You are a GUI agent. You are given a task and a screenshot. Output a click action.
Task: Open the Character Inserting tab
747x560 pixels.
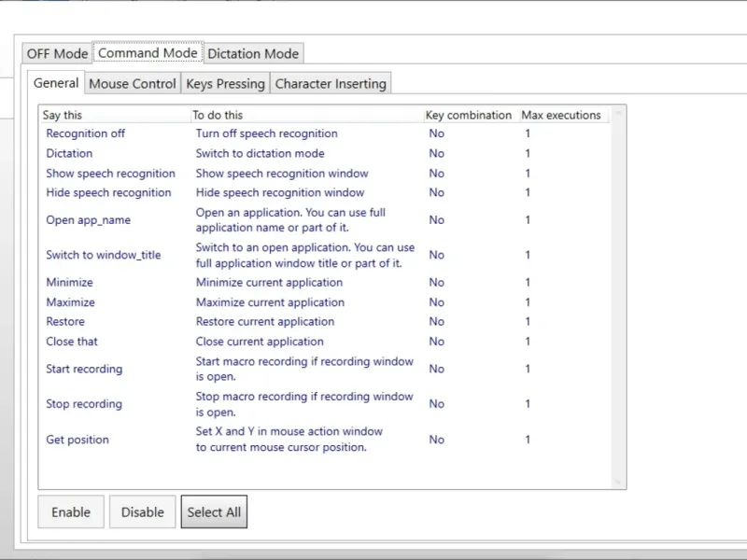coord(331,83)
